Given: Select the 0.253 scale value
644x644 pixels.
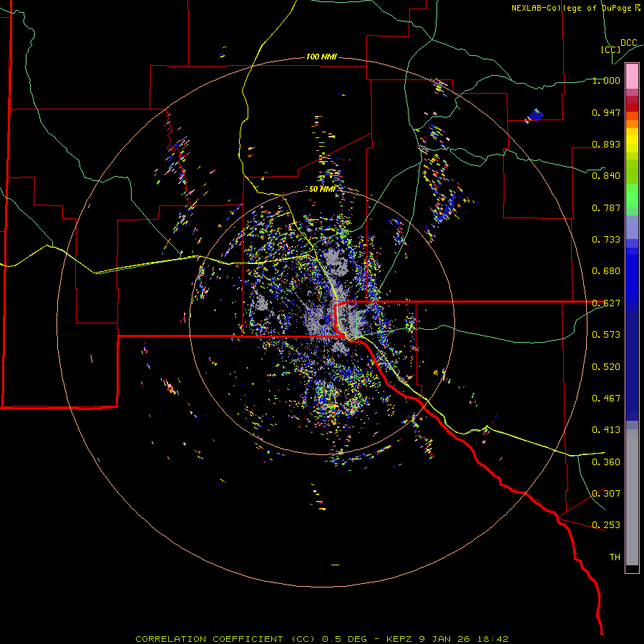Looking at the screenshot, I should point(606,525).
